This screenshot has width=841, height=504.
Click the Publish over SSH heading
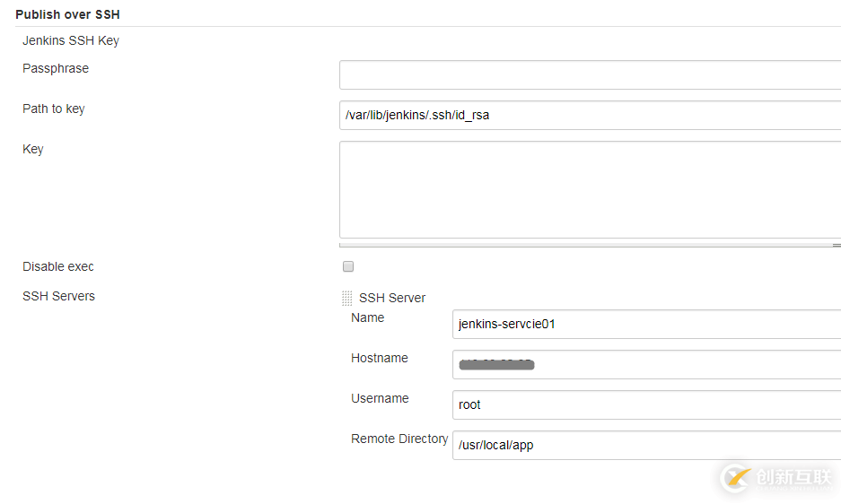(x=67, y=14)
